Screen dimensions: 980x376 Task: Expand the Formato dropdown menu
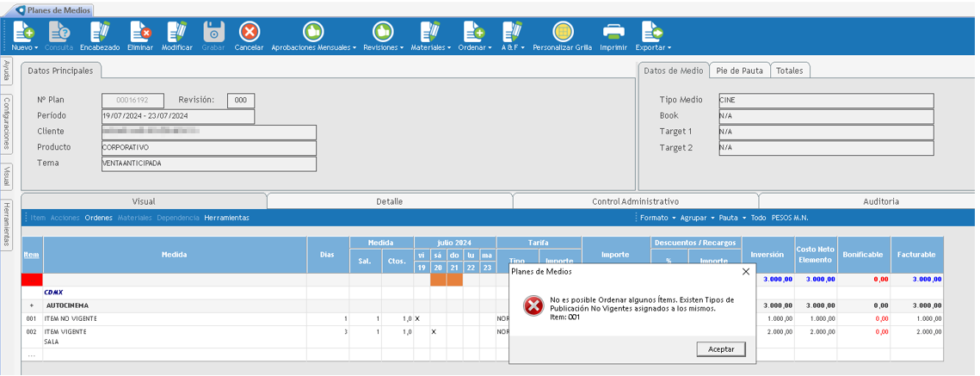657,218
